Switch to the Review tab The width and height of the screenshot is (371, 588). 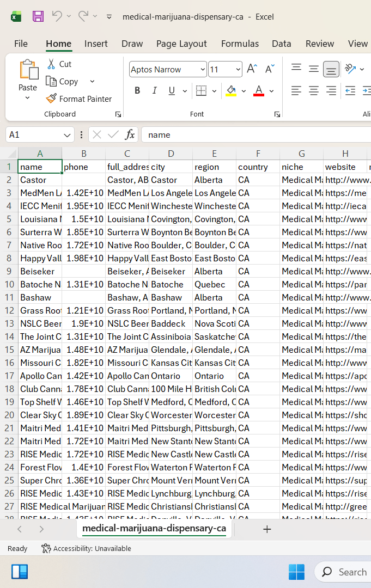[320, 44]
